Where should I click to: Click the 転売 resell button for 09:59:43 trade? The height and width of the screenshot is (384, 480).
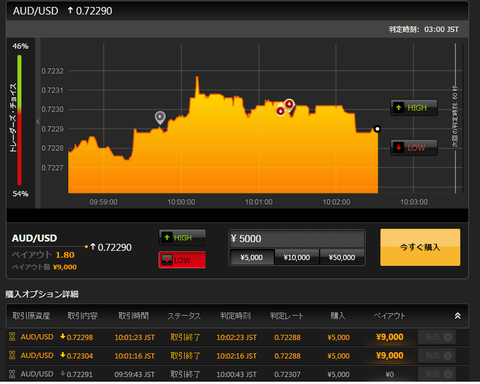tap(437, 374)
